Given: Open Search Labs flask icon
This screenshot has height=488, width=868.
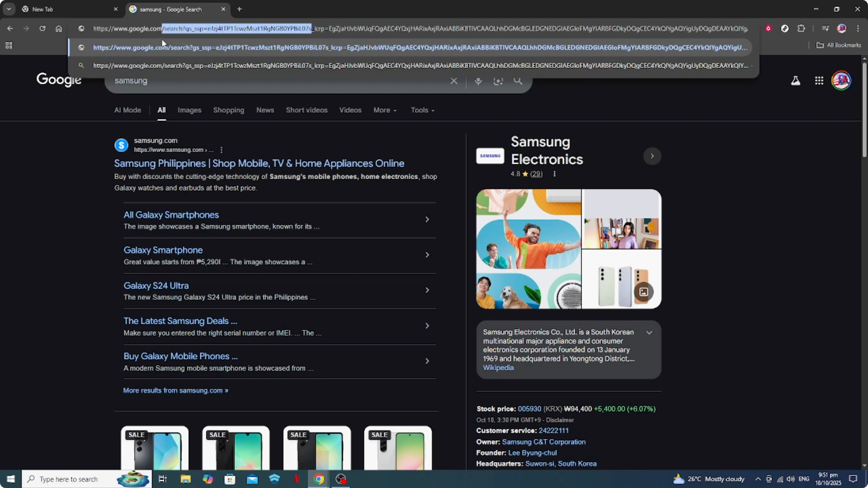Looking at the screenshot, I should [796, 80].
